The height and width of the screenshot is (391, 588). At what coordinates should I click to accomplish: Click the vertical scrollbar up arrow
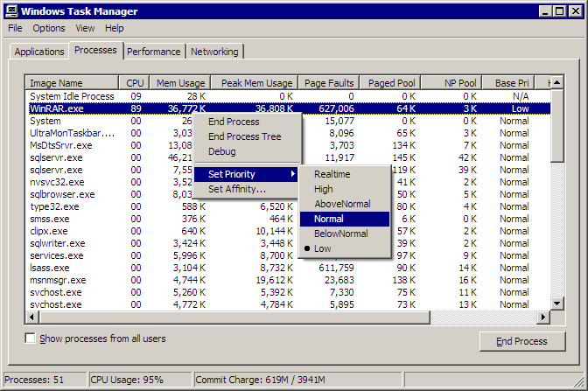coord(556,82)
